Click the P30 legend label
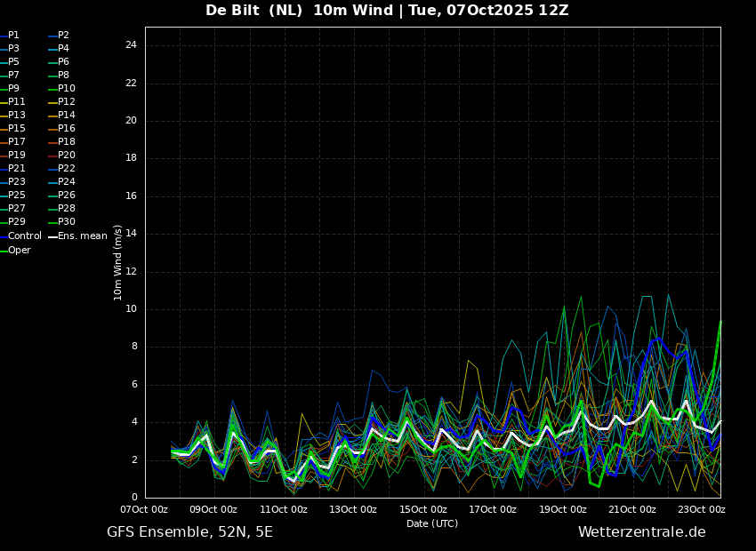Image resolution: width=756 pixels, height=551 pixels. point(67,221)
